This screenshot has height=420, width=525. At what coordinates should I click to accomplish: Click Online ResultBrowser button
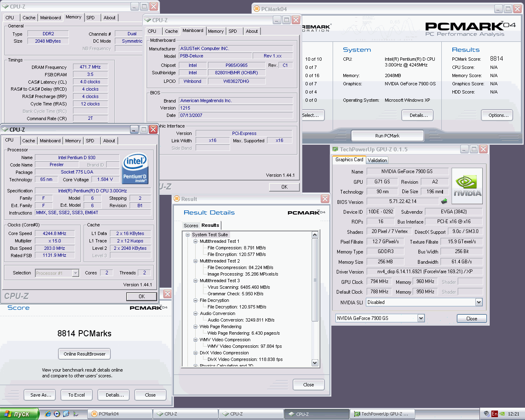point(84,354)
